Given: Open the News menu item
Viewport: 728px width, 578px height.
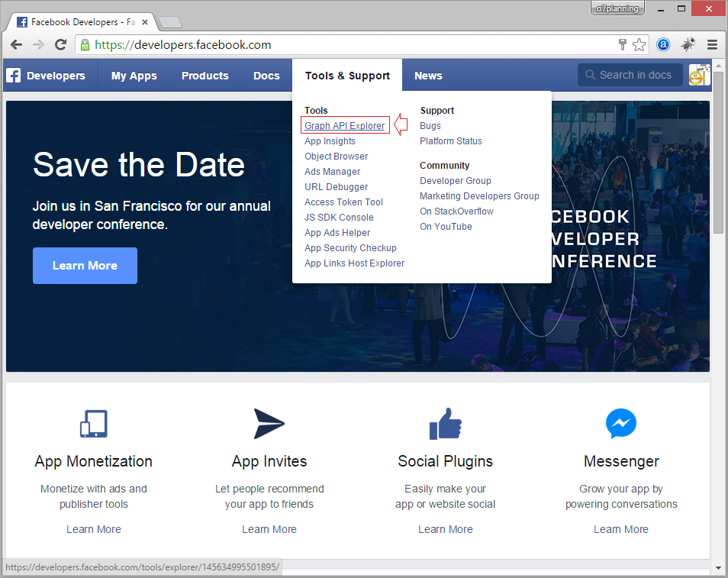Looking at the screenshot, I should [x=428, y=76].
